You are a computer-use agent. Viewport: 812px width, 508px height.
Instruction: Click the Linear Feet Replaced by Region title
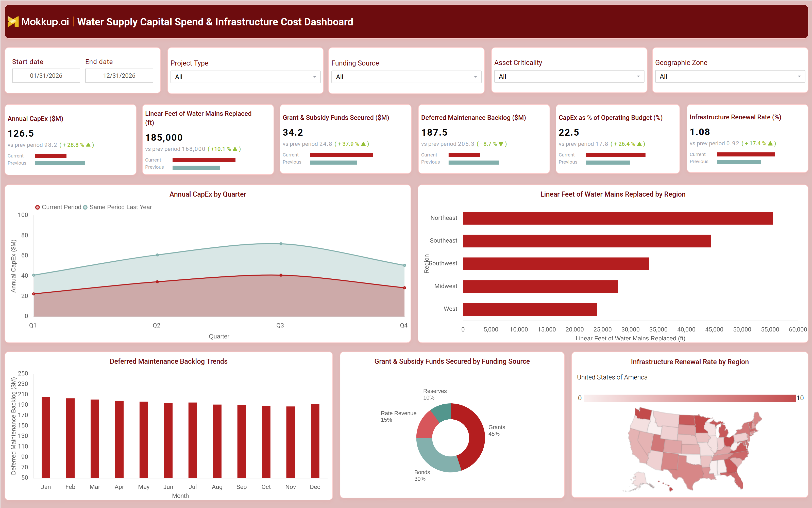(x=613, y=194)
